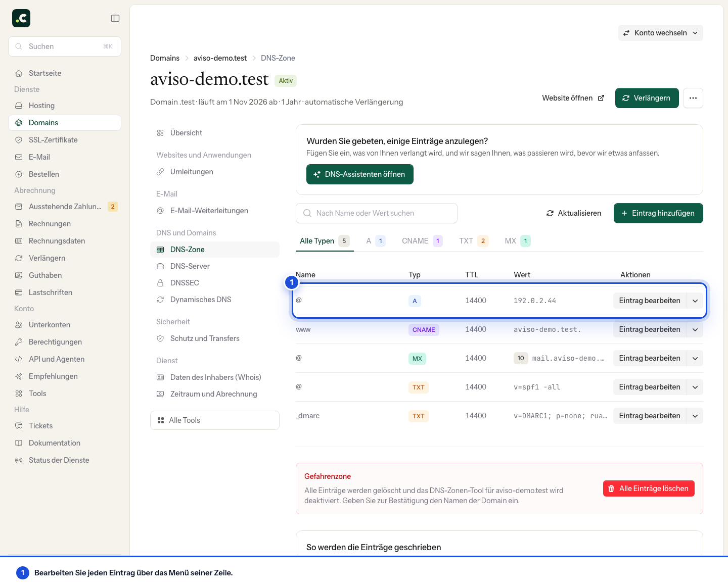
Task: Click the Eintrag hinzufügen button
Action: tap(658, 213)
